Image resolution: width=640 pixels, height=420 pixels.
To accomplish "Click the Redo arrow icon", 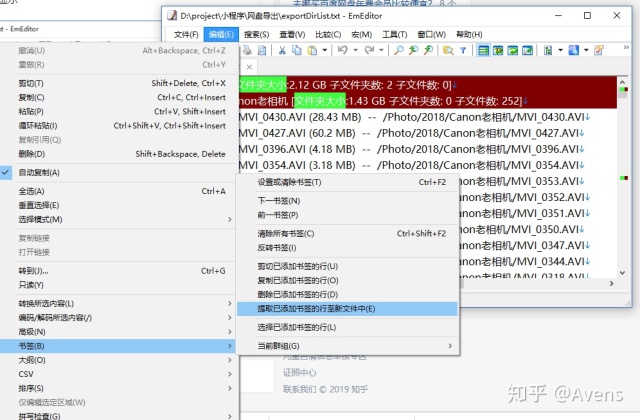I will tap(369, 50).
